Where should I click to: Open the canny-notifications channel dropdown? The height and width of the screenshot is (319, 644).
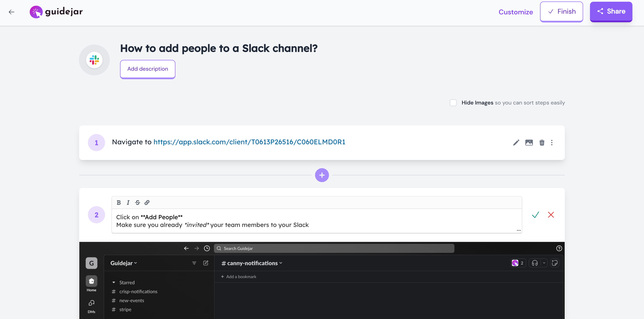pyautogui.click(x=252, y=263)
